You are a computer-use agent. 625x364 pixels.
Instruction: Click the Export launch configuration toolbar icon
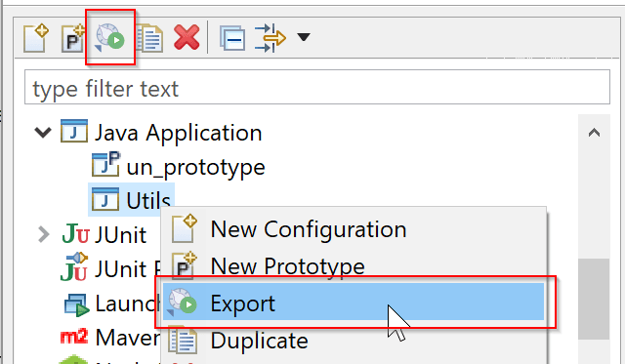[110, 38]
